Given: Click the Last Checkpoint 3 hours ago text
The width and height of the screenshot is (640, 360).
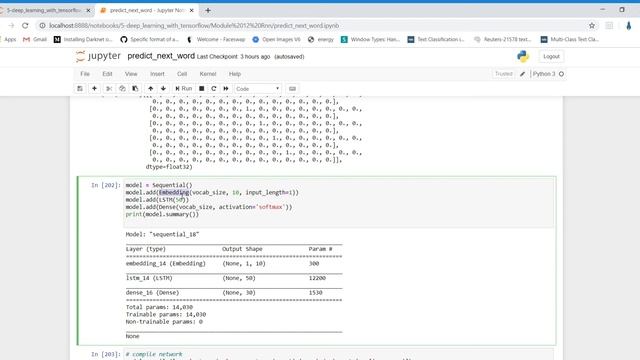Looking at the screenshot, I should 233,57.
